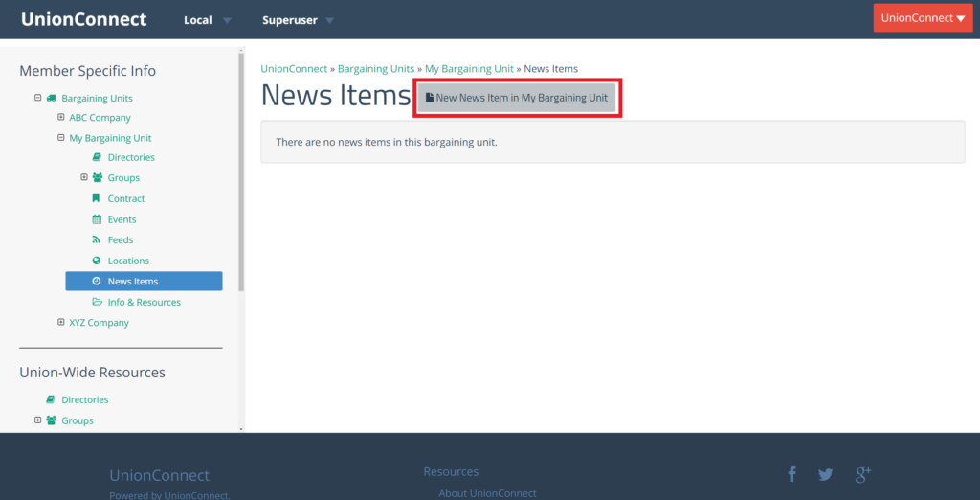Click the book icon under Union-Wide Resources
980x500 pixels.
[50, 399]
